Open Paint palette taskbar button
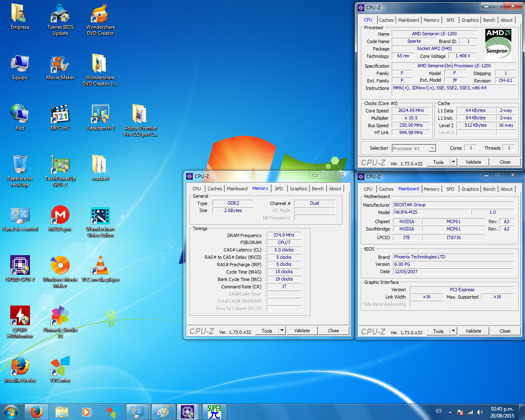This screenshot has height=420, width=525. 163,411
